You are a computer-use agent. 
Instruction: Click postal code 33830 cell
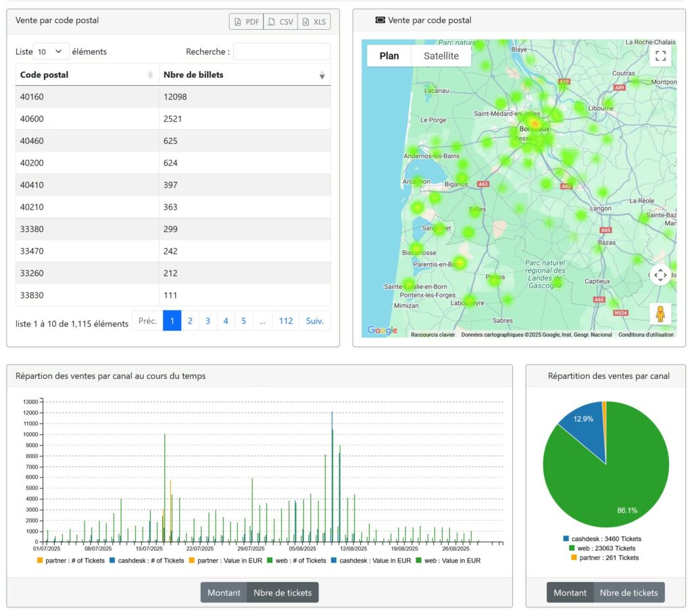[x=87, y=295]
